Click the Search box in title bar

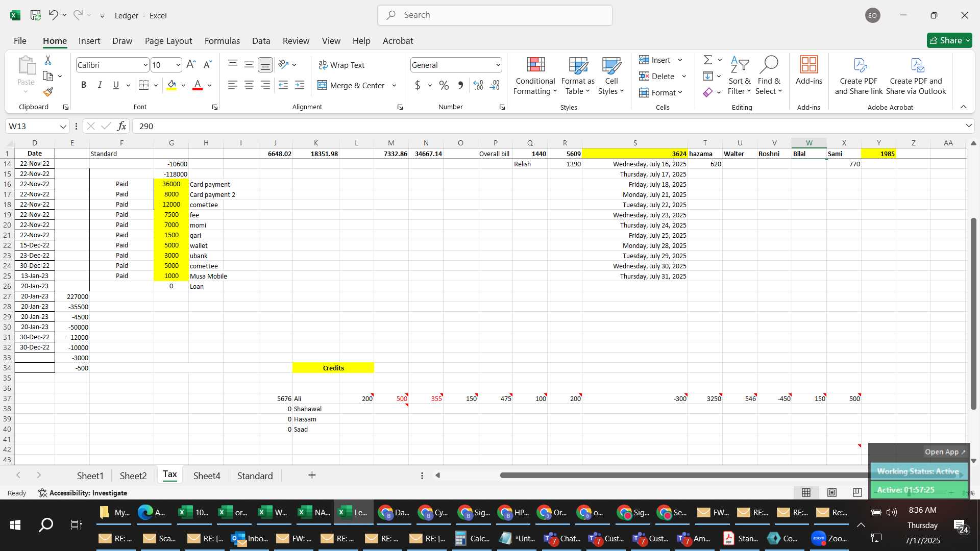[x=495, y=15]
